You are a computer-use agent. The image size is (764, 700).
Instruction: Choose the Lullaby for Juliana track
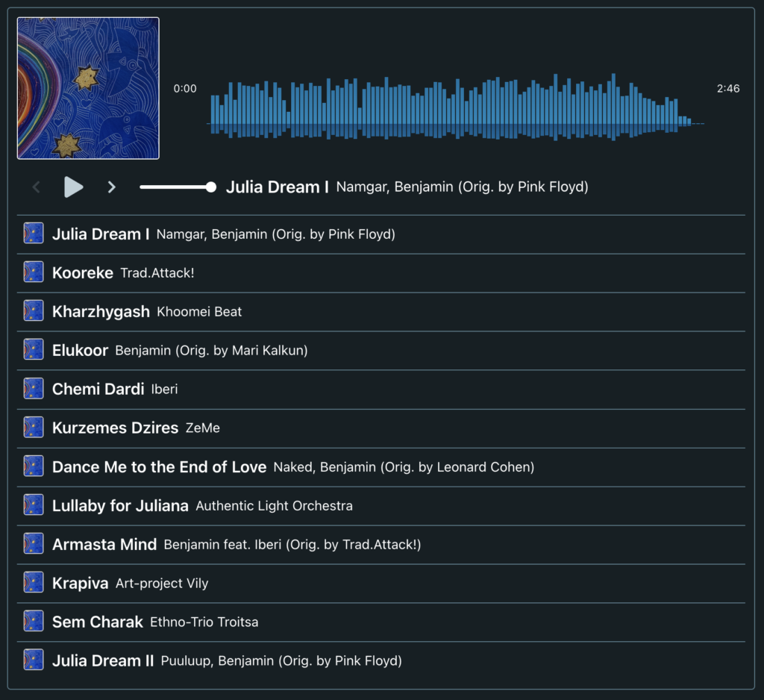[x=120, y=506]
